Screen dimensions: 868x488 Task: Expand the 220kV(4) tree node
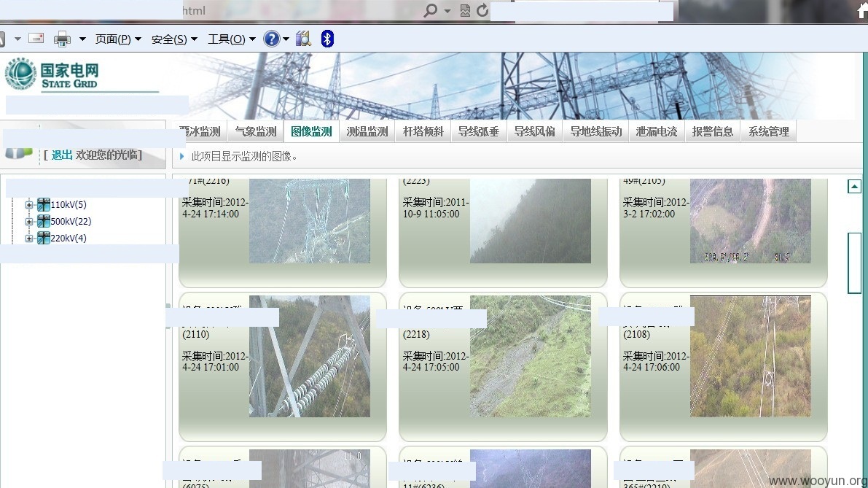point(28,239)
